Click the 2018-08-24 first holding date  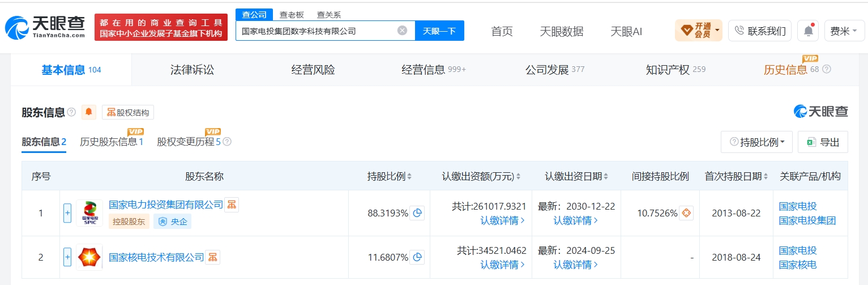[737, 257]
